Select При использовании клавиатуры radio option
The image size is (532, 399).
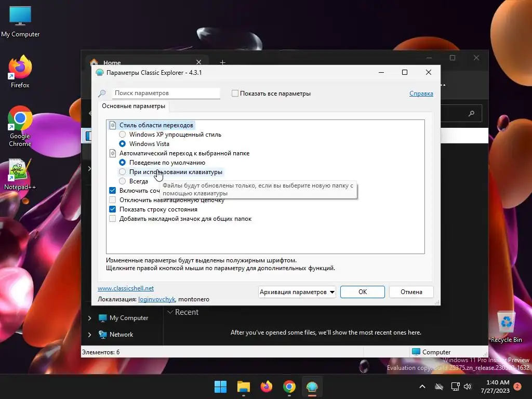coord(123,172)
